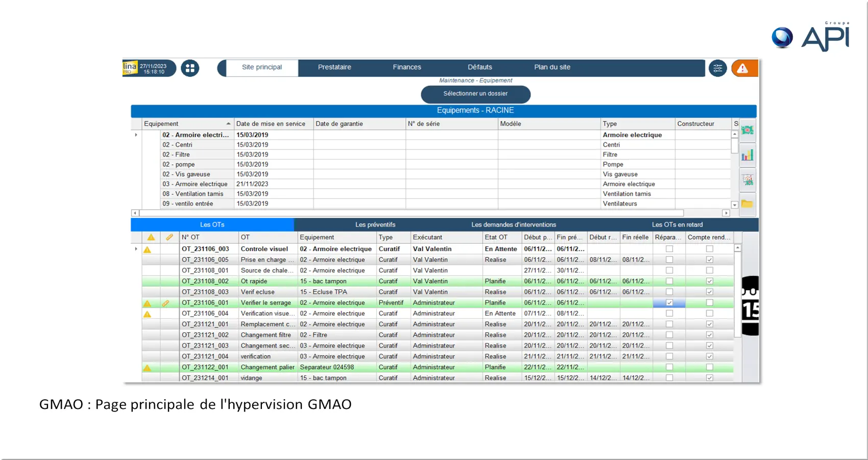The image size is (868, 460).
Task: Click the date and time display
Action: pyautogui.click(x=153, y=69)
